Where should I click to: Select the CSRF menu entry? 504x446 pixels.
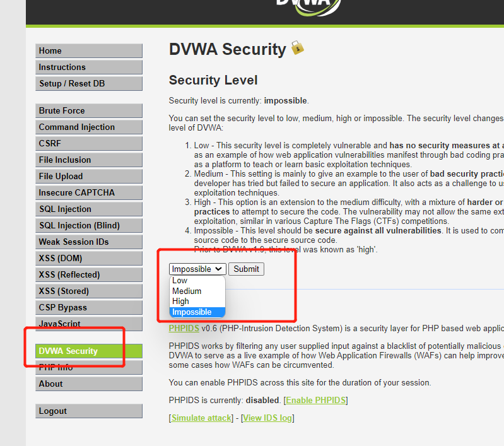click(x=89, y=143)
